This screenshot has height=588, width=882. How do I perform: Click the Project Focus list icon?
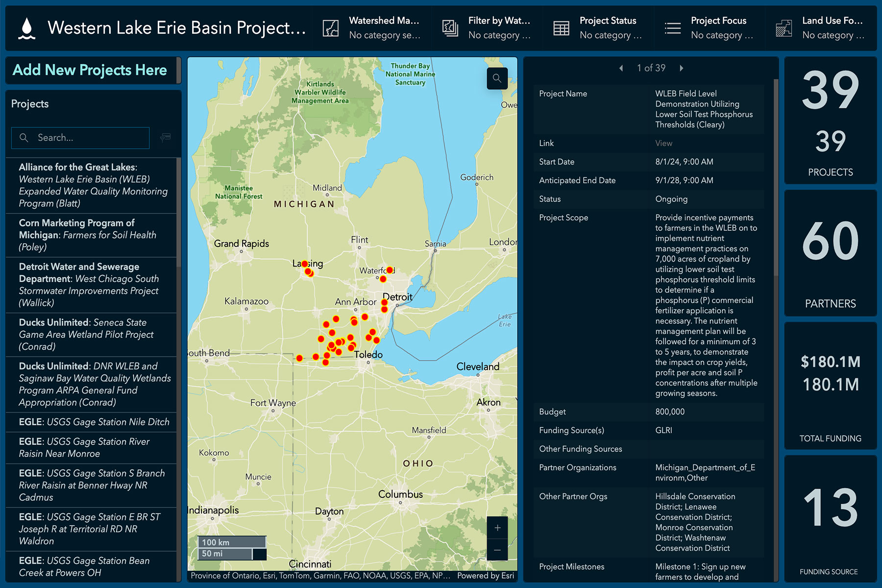673,28
